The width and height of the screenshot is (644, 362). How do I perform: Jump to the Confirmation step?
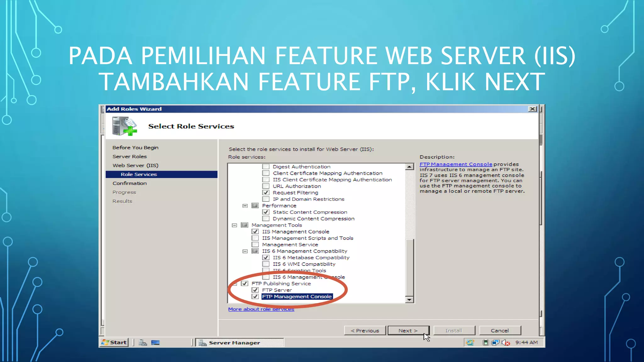130,183
